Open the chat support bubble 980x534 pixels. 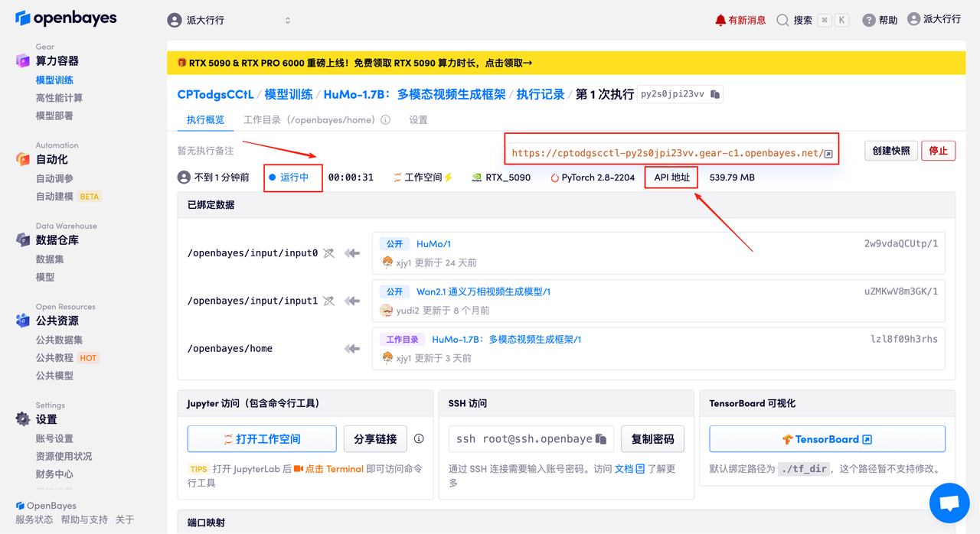[x=949, y=503]
